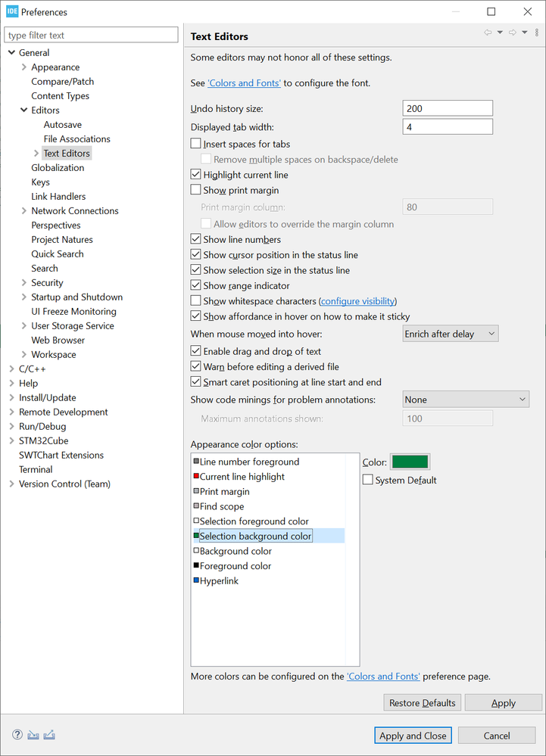Click the IDE icon in title bar
The width and height of the screenshot is (546, 756).
click(x=12, y=11)
